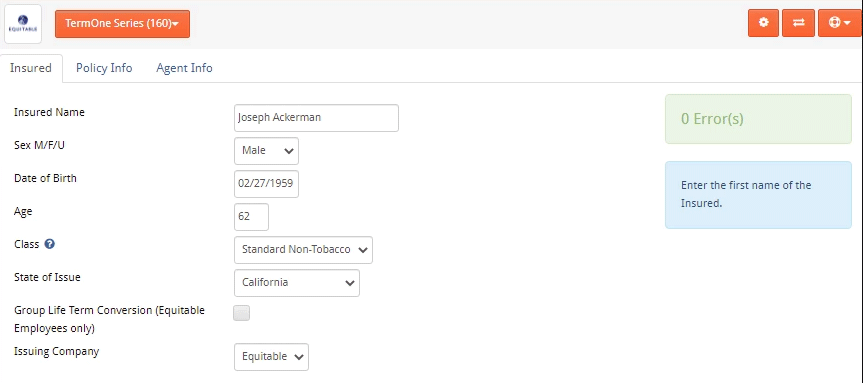Click the swap arrows button

click(798, 23)
